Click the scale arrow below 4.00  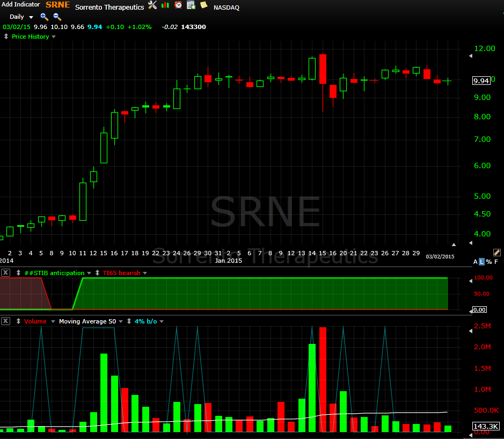471,243
